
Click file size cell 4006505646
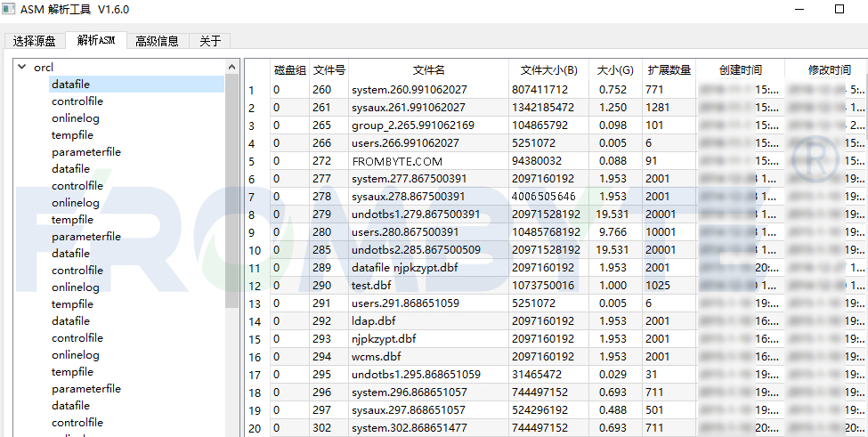coord(548,197)
